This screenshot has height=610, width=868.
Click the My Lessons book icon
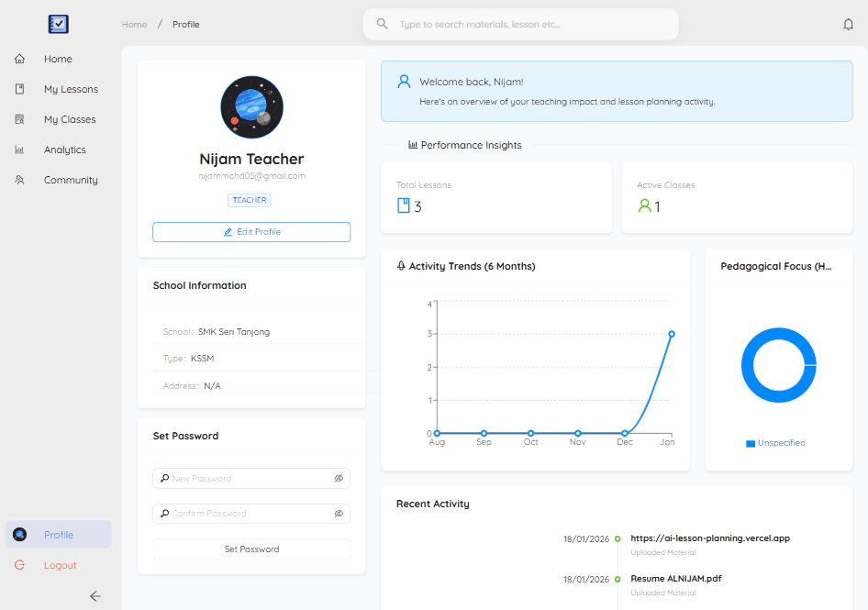19,89
